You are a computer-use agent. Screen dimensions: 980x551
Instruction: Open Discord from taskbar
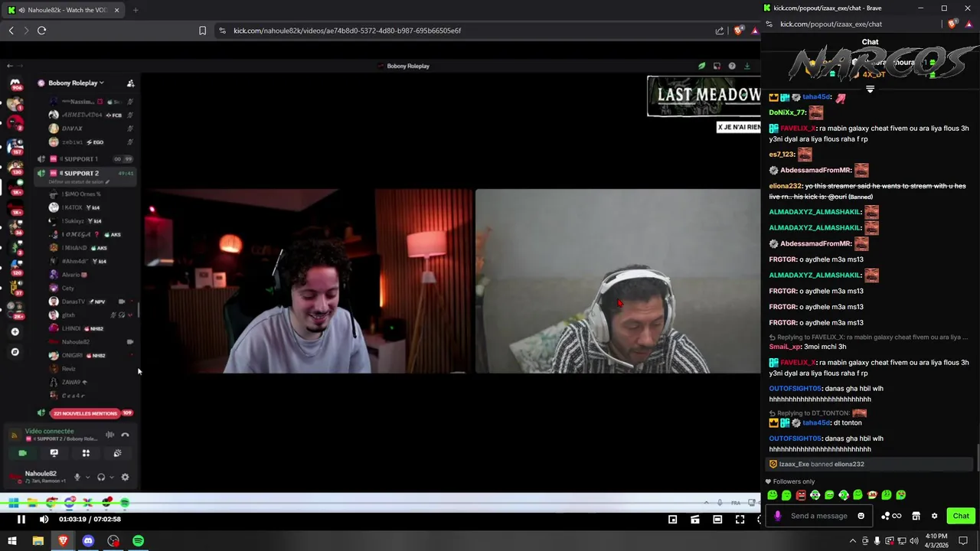(88, 541)
